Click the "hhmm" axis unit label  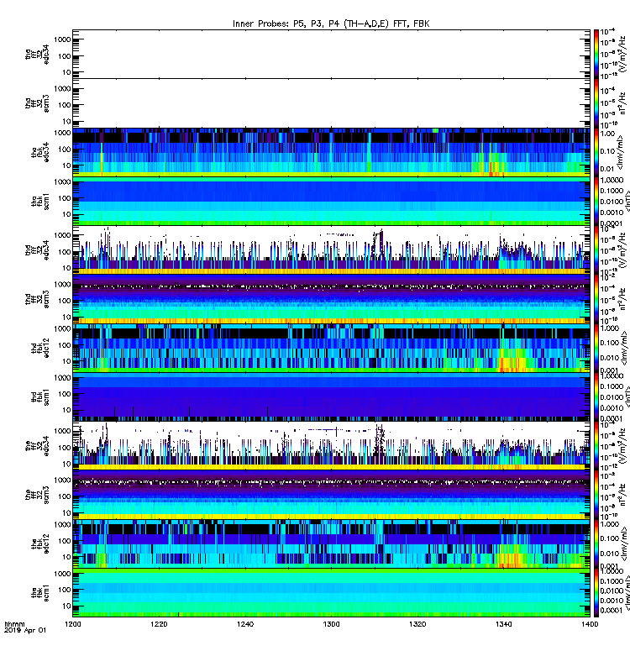tap(14, 624)
